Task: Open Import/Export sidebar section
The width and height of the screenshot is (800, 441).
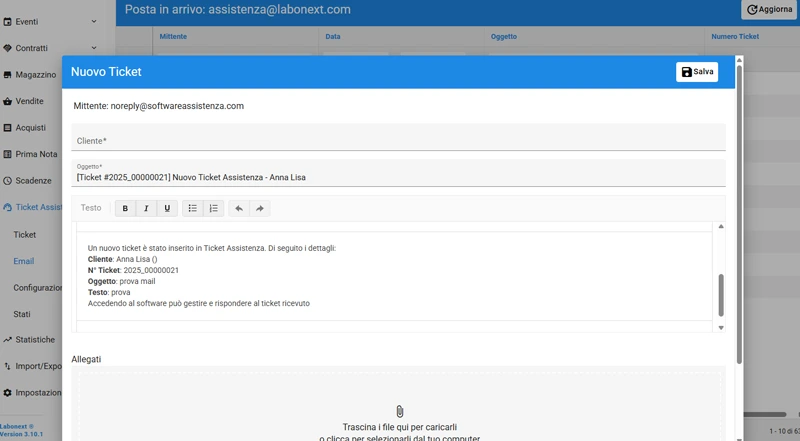Action: coord(38,366)
